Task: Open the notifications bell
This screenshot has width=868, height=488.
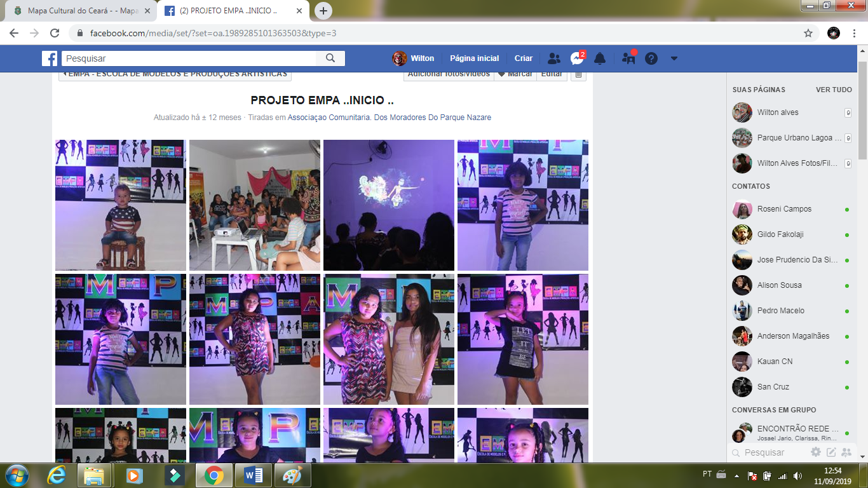Action: (599, 58)
